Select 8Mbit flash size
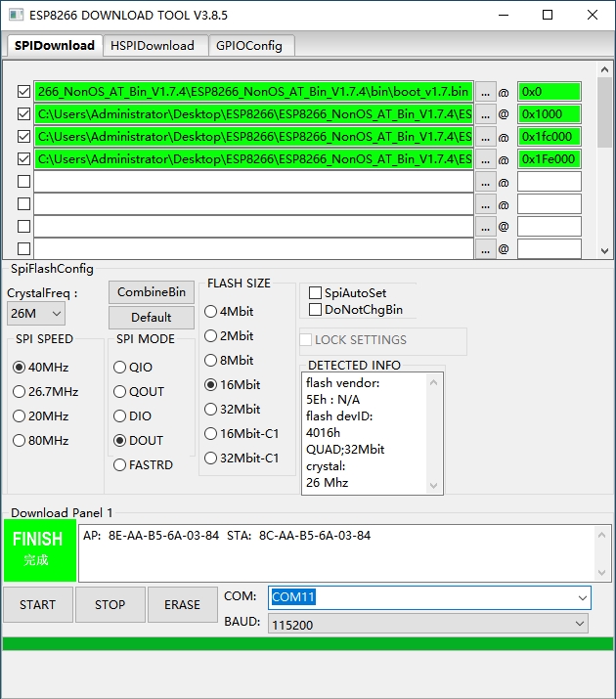The height and width of the screenshot is (699, 616). point(210,360)
